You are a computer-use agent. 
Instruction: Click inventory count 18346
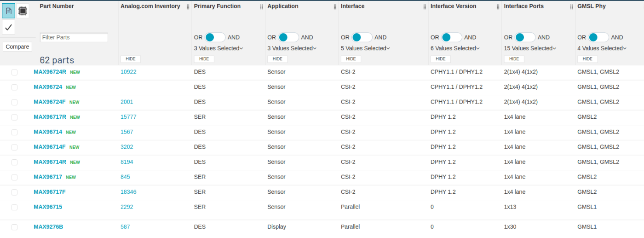pyautogui.click(x=128, y=192)
